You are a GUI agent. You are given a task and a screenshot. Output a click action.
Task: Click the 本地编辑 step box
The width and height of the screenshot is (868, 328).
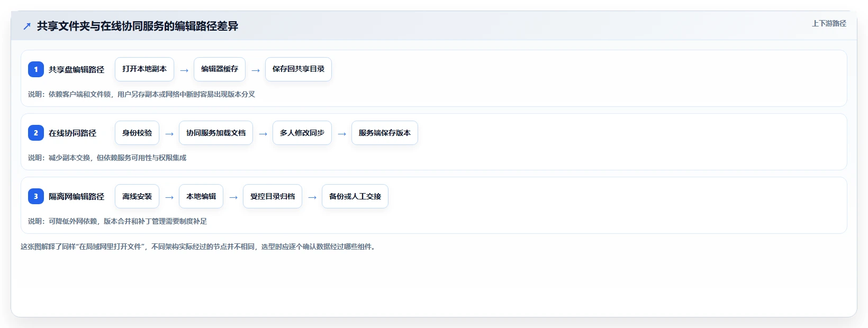pyautogui.click(x=201, y=196)
